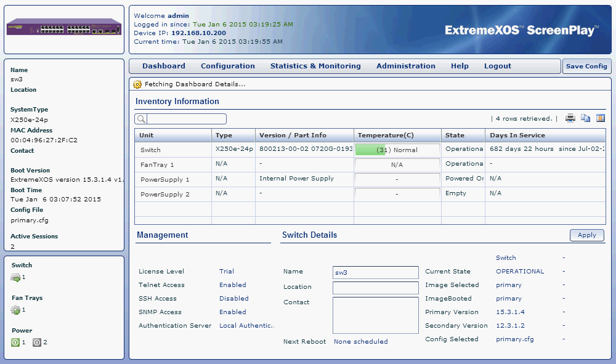The image size is (616, 364).
Task: Open the Administration menu
Action: pos(406,66)
